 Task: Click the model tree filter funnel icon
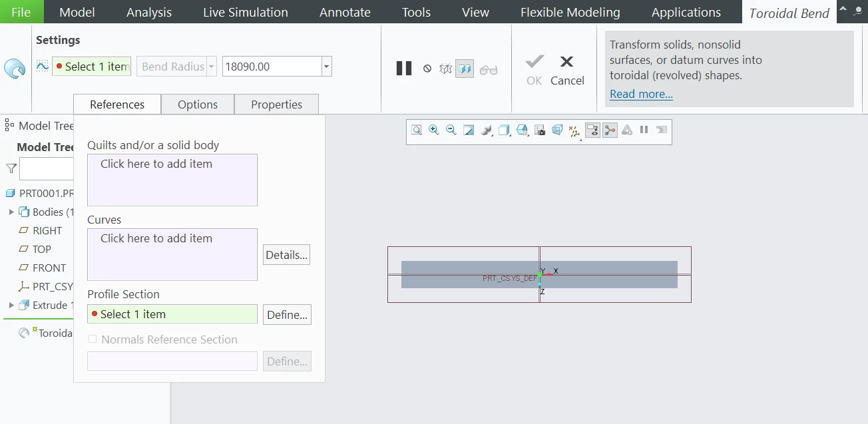click(x=11, y=169)
